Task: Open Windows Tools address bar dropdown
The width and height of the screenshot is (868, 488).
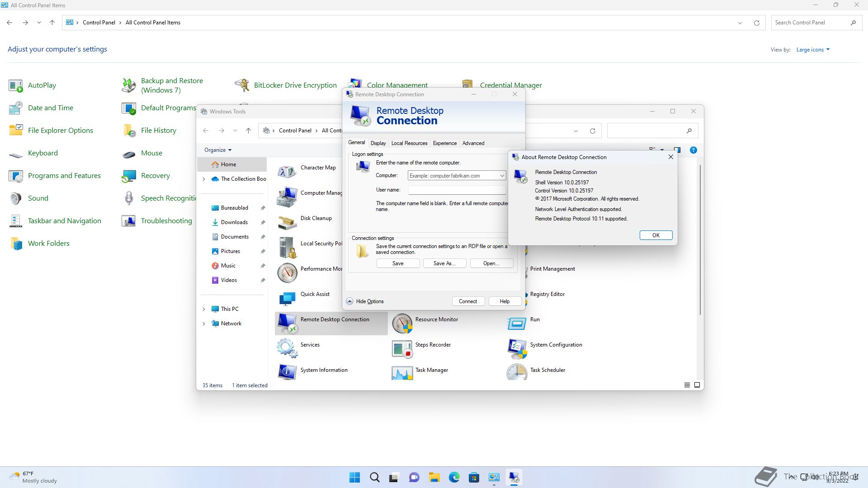Action: 576,131
